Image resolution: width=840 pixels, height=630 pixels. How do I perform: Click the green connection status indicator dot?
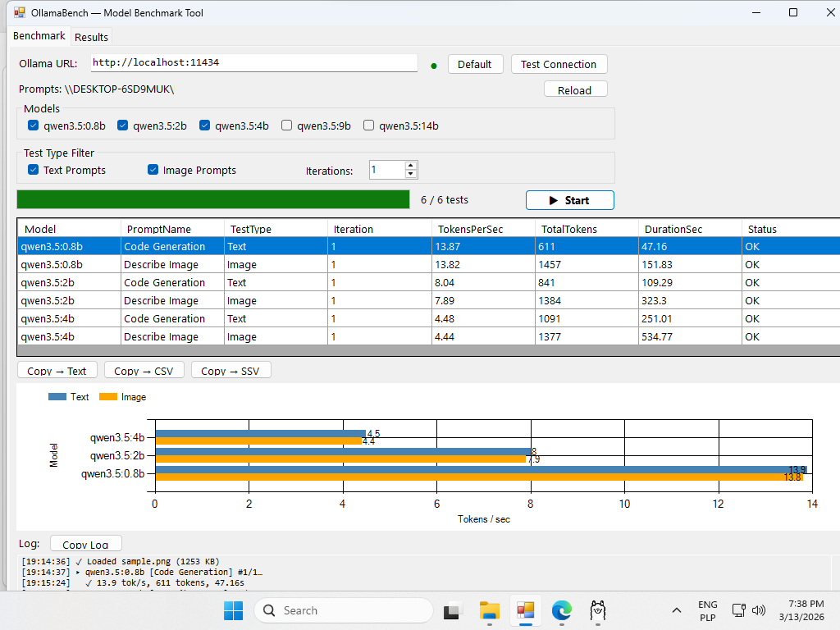tap(433, 66)
